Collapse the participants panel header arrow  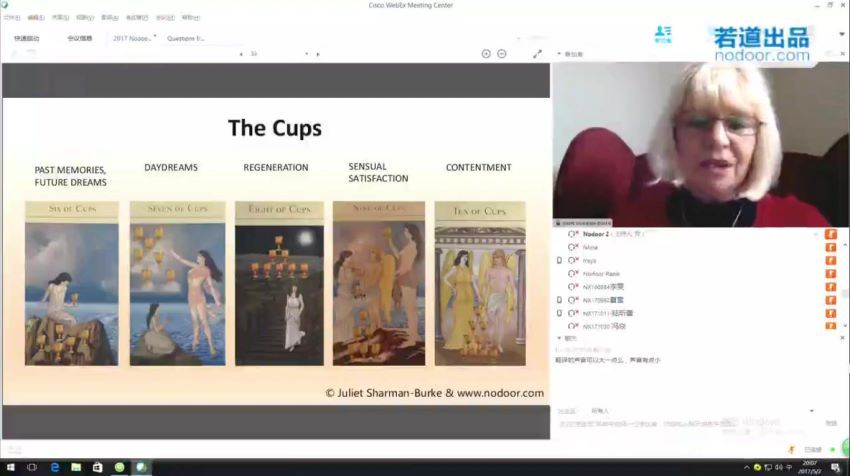pyautogui.click(x=559, y=54)
